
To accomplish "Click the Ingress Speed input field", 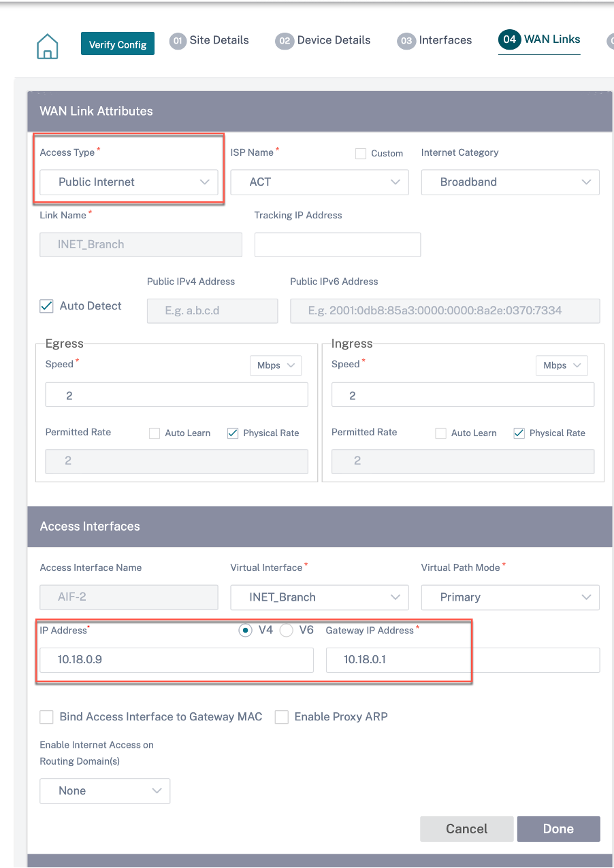I will [463, 395].
